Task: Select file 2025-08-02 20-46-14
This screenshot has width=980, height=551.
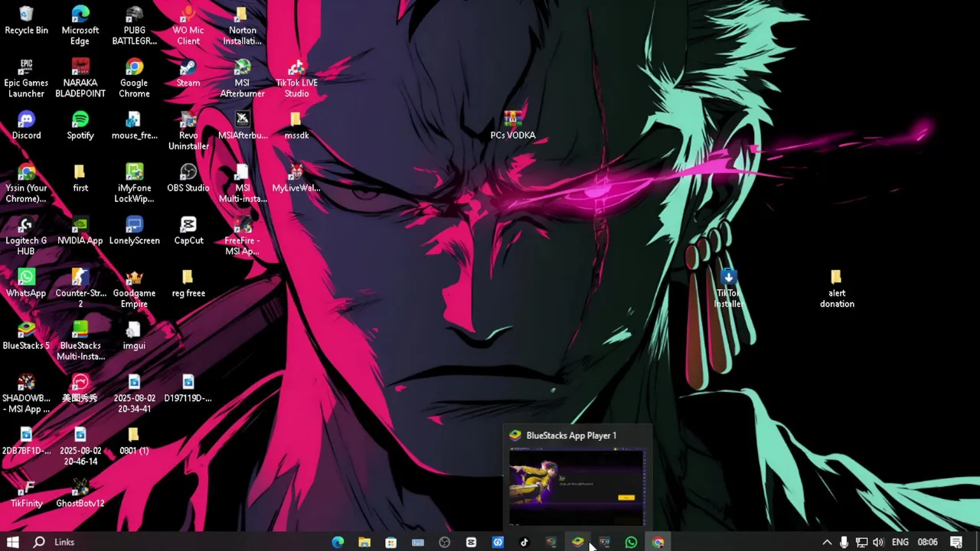Action: click(x=80, y=447)
